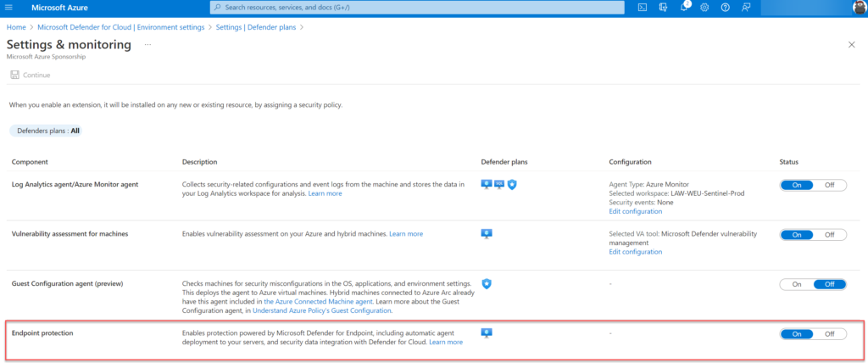Click the Continue button

pos(31,75)
